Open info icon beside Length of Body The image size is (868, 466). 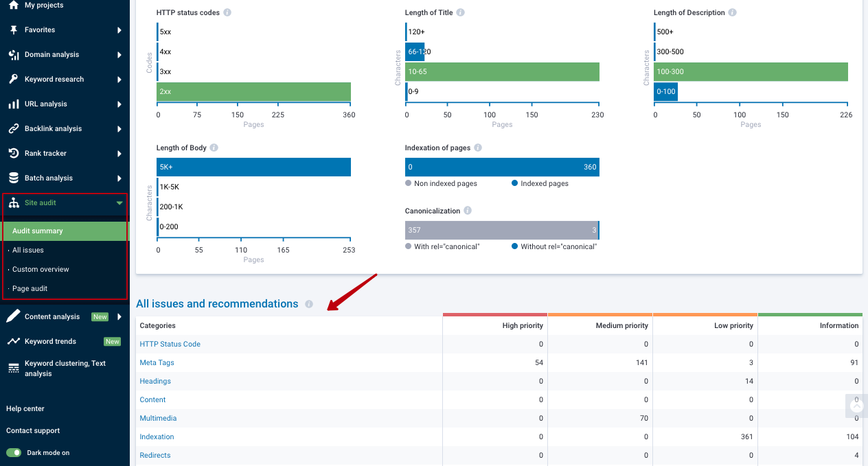pos(214,148)
